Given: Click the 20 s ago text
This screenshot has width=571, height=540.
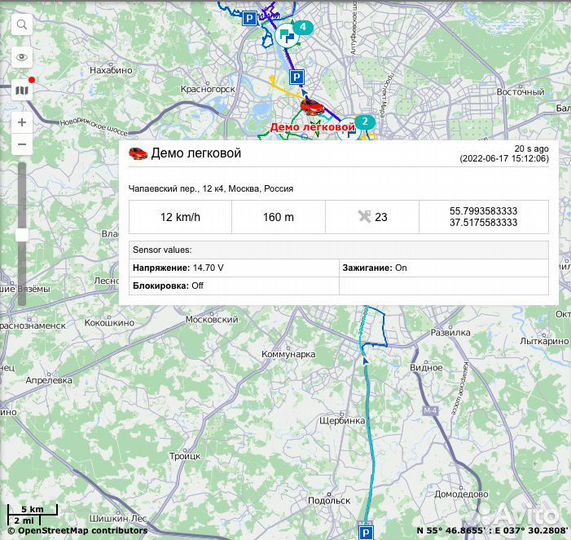Looking at the screenshot, I should [531, 149].
